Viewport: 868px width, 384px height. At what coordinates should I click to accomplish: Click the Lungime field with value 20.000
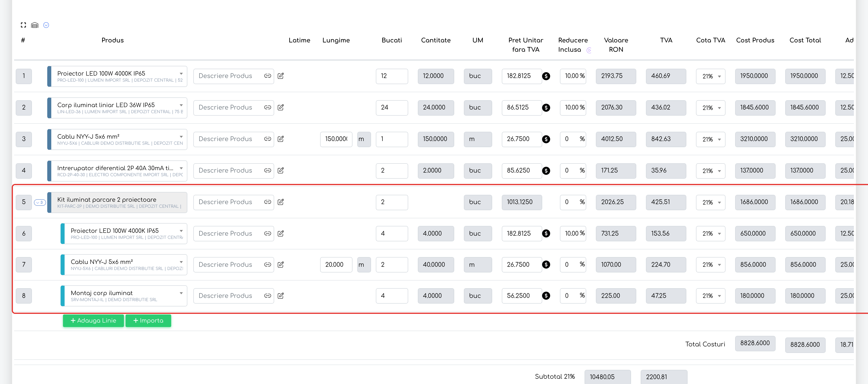(x=336, y=265)
